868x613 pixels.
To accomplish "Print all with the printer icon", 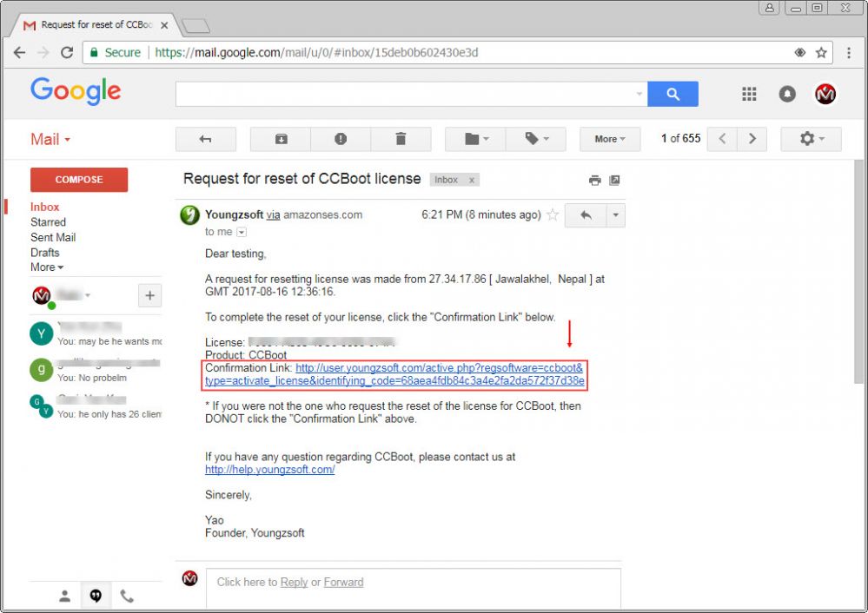I will click(x=595, y=181).
